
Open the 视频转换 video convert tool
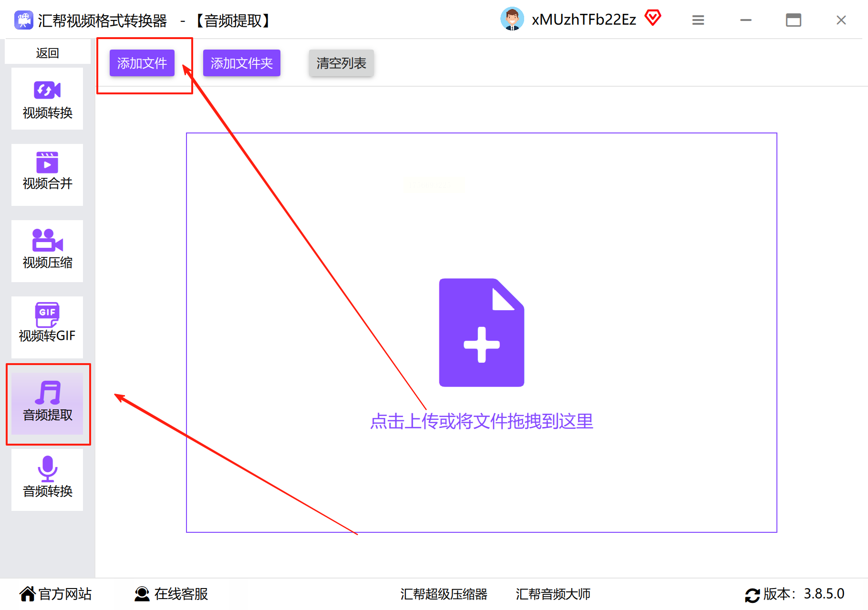tap(47, 99)
